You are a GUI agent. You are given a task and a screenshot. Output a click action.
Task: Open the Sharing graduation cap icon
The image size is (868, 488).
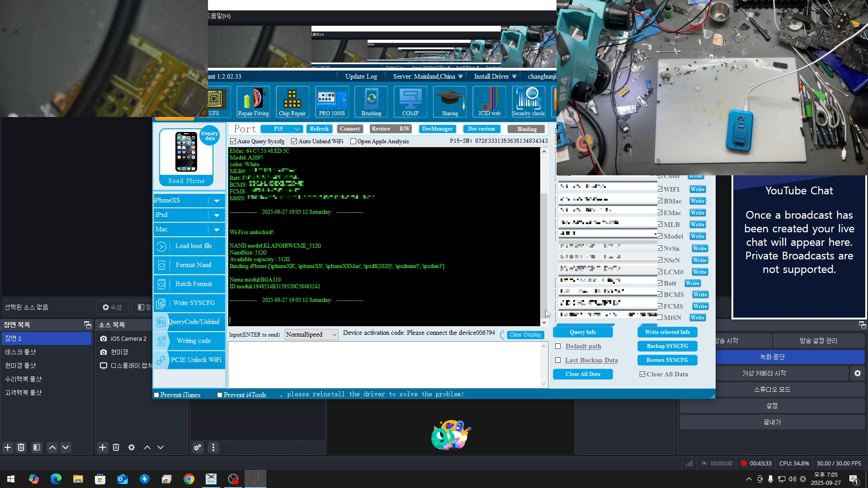450,102
